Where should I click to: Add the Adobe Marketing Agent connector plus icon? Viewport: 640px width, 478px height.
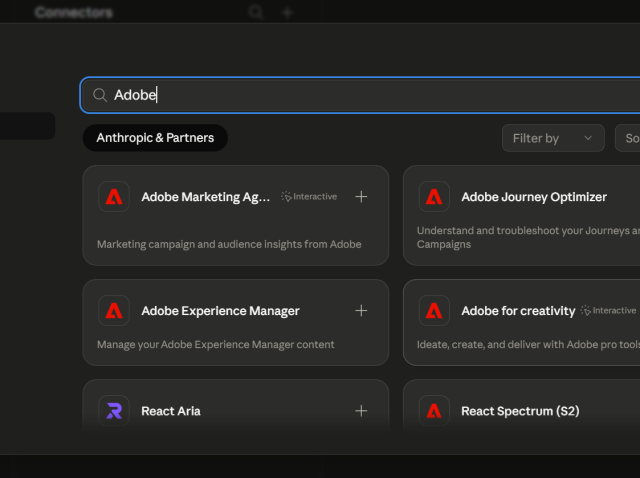pos(361,197)
